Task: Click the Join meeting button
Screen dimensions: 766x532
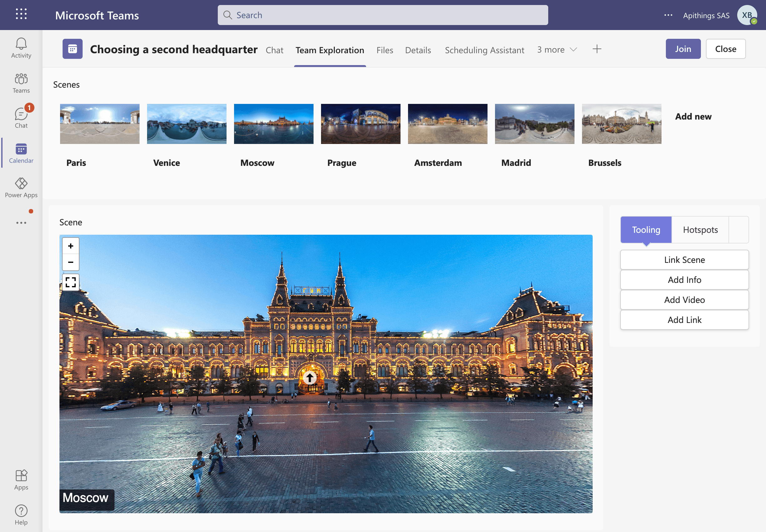Action: 683,49
